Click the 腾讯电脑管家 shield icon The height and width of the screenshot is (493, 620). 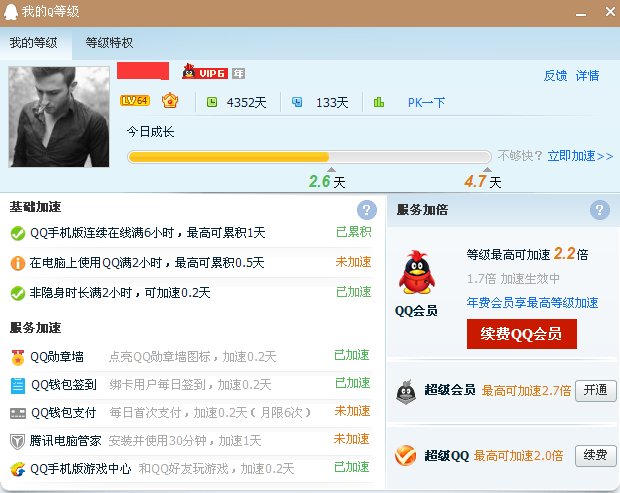tap(18, 442)
